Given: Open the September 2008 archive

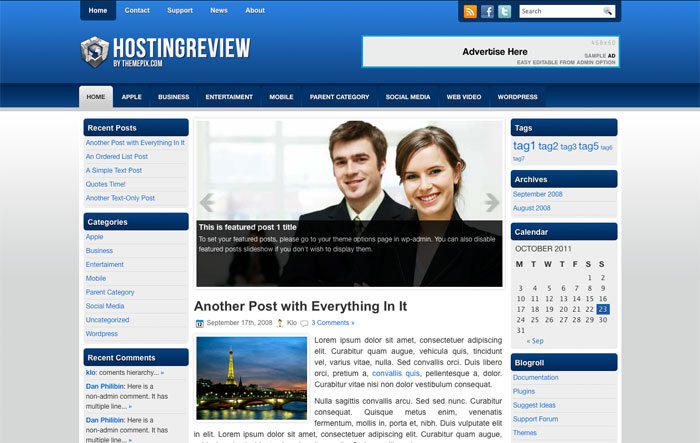Looking at the screenshot, I should coord(538,194).
